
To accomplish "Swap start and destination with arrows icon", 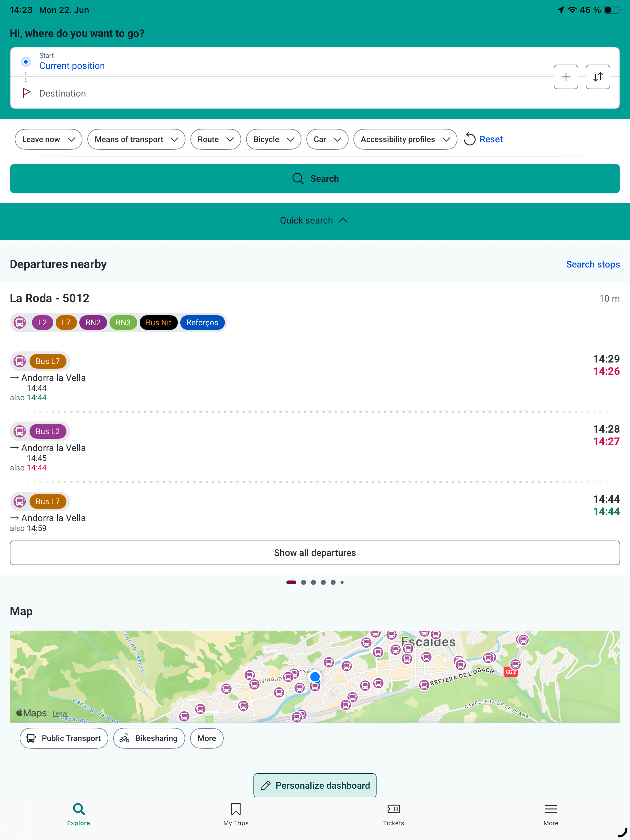I will click(x=597, y=77).
